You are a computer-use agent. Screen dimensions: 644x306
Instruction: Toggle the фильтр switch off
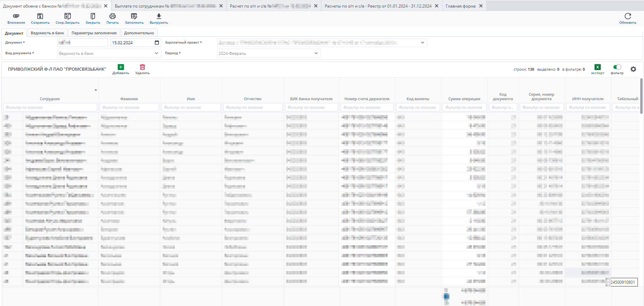pos(617,67)
